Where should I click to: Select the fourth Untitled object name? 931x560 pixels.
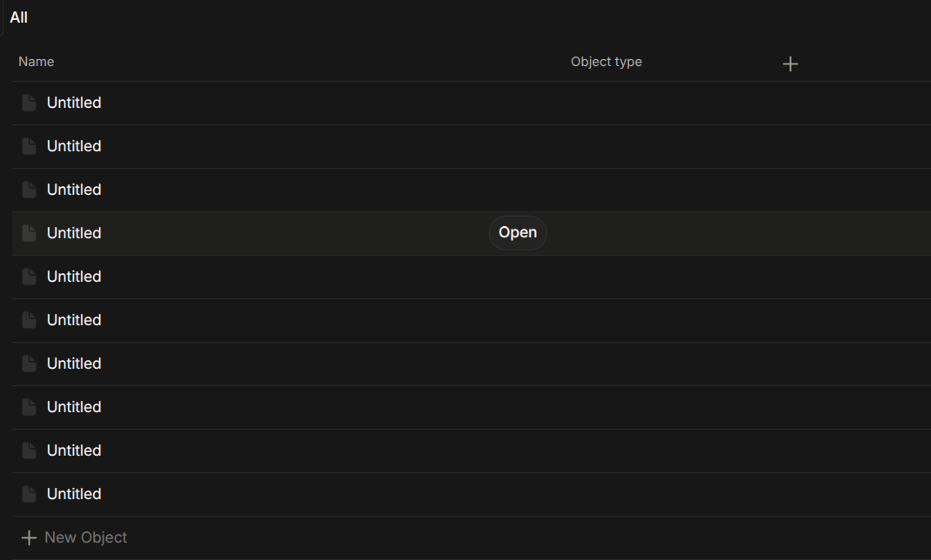(x=74, y=233)
